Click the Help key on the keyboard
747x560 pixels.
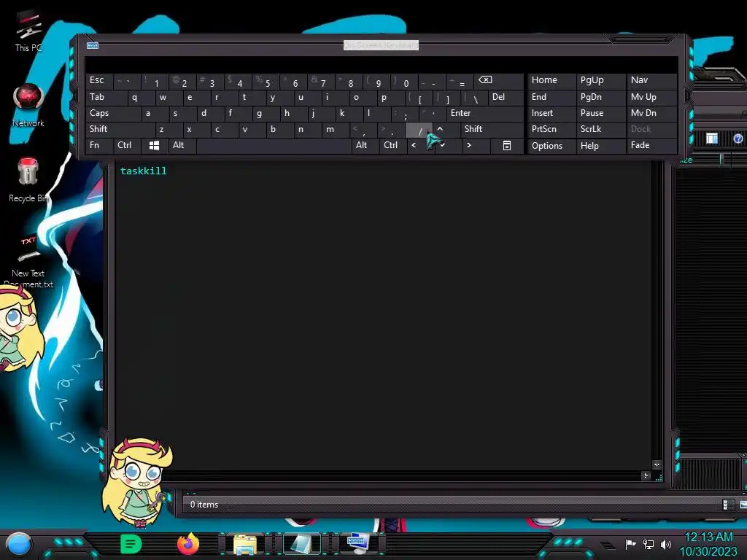point(600,146)
